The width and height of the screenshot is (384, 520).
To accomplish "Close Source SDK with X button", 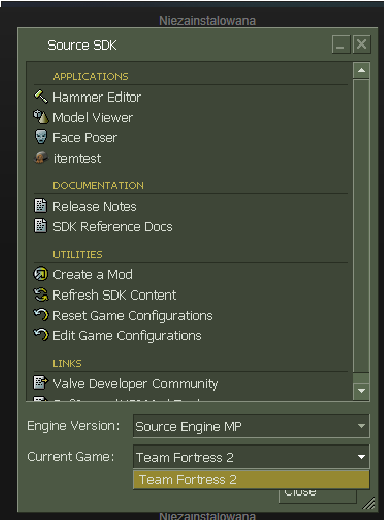I will click(x=361, y=44).
